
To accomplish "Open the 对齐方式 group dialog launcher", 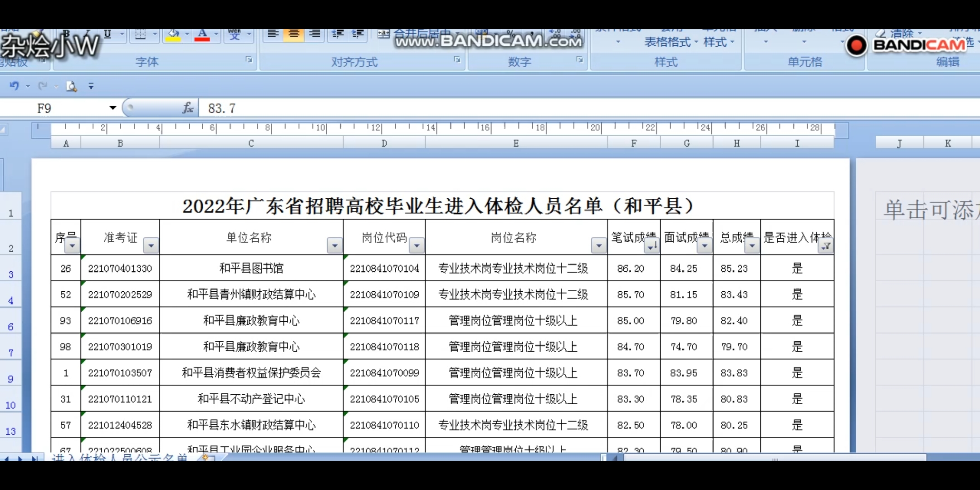I will coord(457,59).
